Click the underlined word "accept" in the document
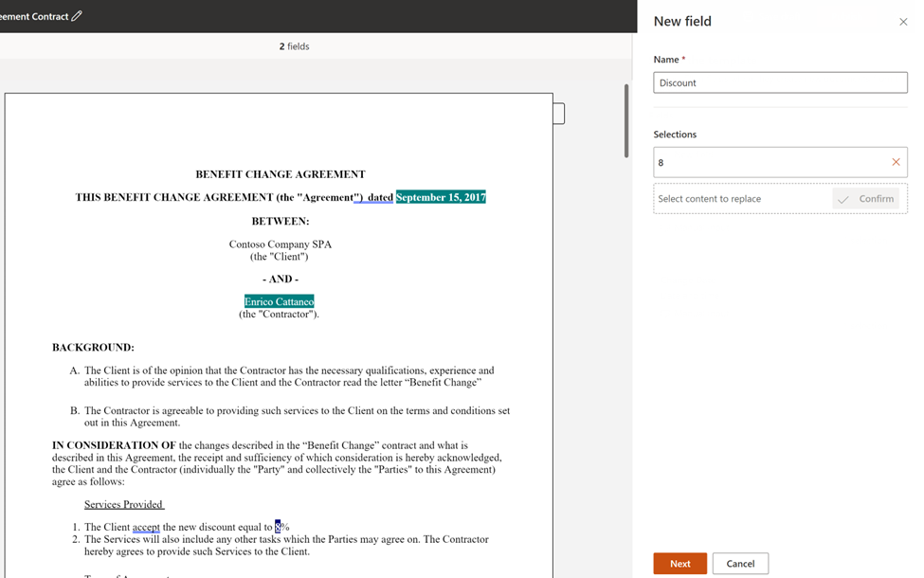The image size is (924, 578). pos(146,527)
